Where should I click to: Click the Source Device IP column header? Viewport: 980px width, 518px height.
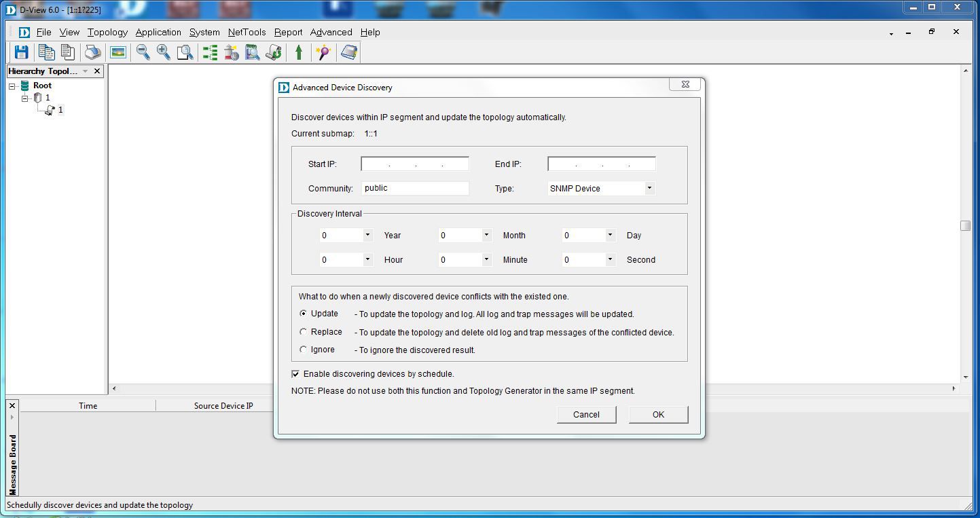click(x=223, y=406)
